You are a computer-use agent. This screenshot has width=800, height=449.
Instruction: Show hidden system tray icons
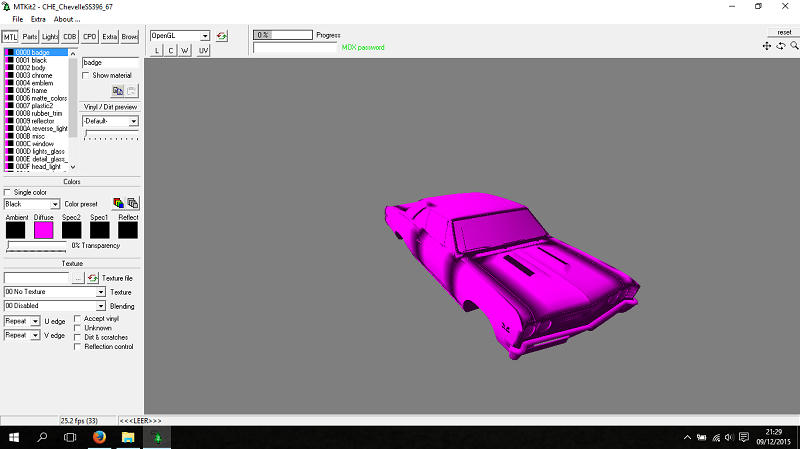tap(687, 437)
